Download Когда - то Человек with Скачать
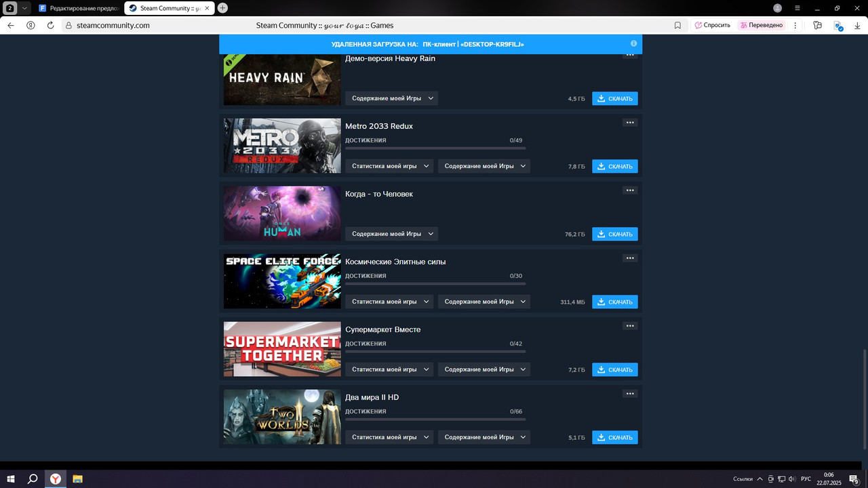Viewport: 868px width, 488px height. click(615, 234)
